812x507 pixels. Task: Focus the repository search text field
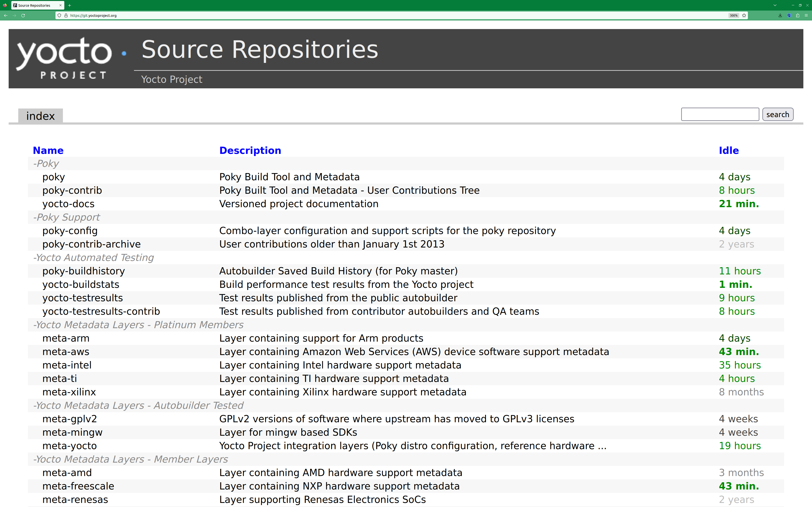point(720,114)
